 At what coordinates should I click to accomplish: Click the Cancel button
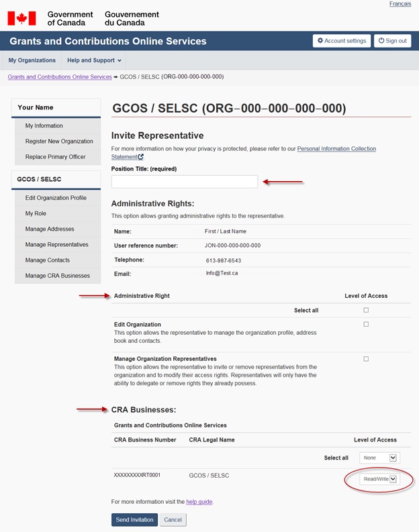(173, 520)
